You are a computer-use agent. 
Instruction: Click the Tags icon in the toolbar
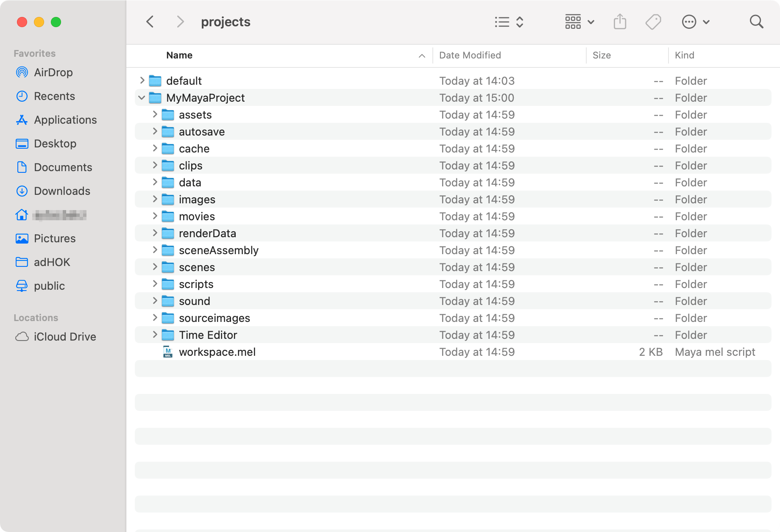point(653,22)
